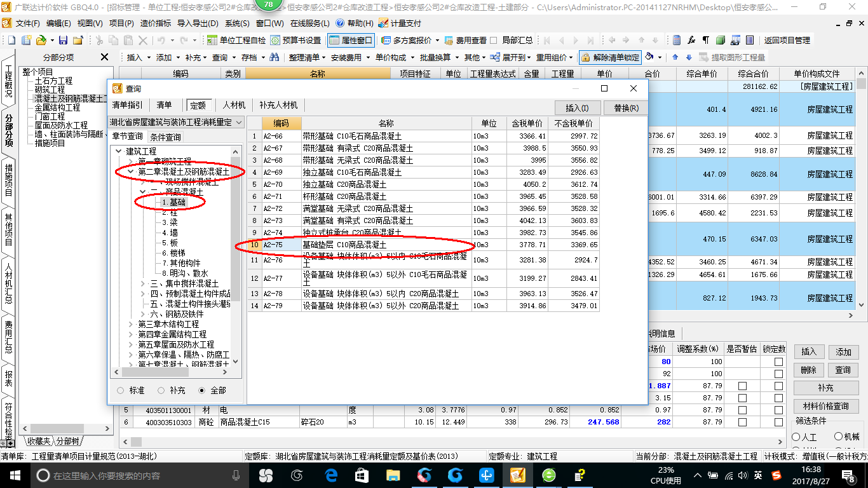Run 单位工程自检 self-check
868x488 pixels.
coord(236,40)
